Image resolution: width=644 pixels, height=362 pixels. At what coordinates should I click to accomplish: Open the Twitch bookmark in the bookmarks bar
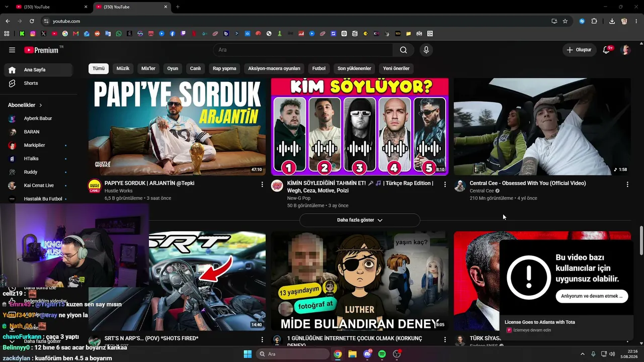[183, 34]
